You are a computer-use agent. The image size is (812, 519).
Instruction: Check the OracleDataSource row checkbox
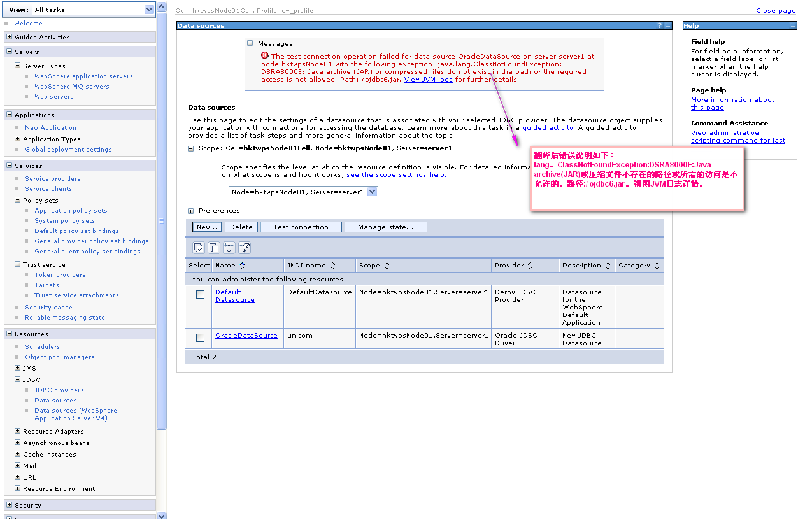[x=200, y=338]
